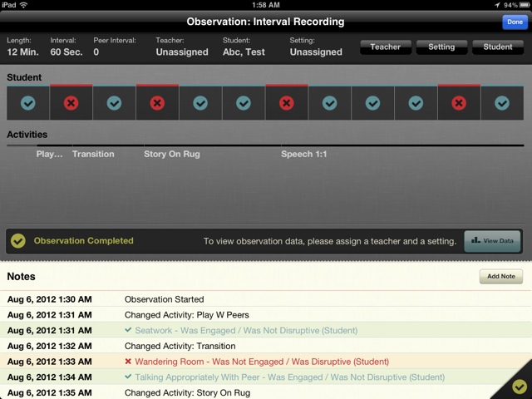Tap the ninth interval check mark

coord(373,103)
